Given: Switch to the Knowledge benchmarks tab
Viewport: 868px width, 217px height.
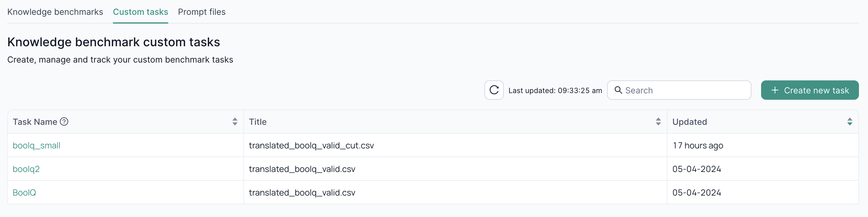Looking at the screenshot, I should pyautogui.click(x=55, y=12).
